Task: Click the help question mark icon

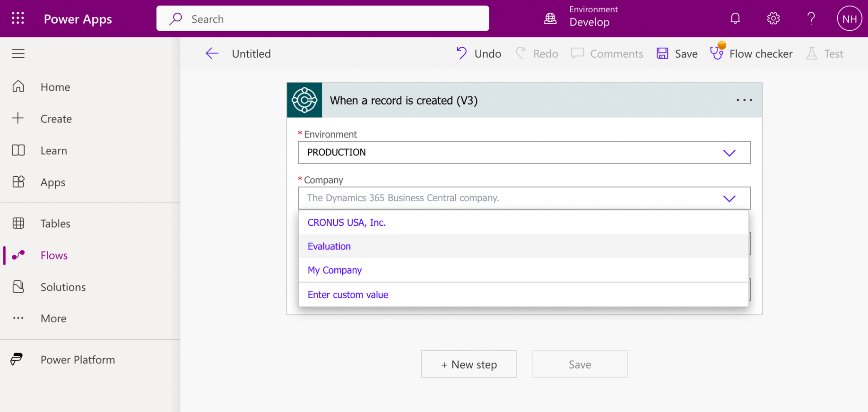Action: [x=811, y=18]
